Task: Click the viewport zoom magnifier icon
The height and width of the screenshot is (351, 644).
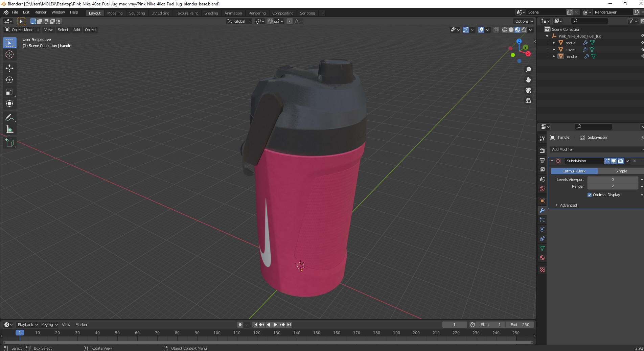Action: pyautogui.click(x=528, y=70)
